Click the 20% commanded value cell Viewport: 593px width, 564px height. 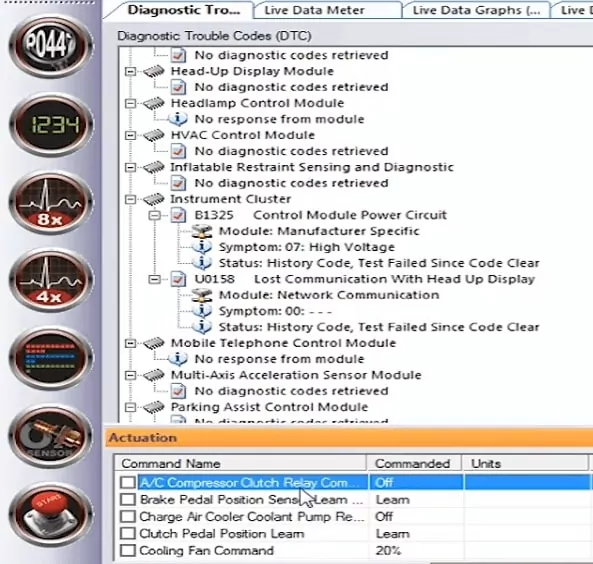pyautogui.click(x=415, y=551)
